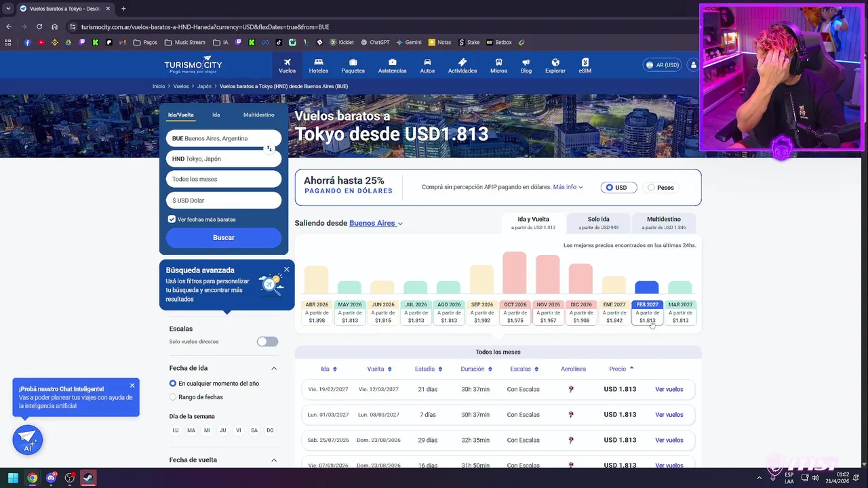Switch to the Multidestino search form tab
Image resolution: width=868 pixels, height=488 pixels.
[x=258, y=115]
